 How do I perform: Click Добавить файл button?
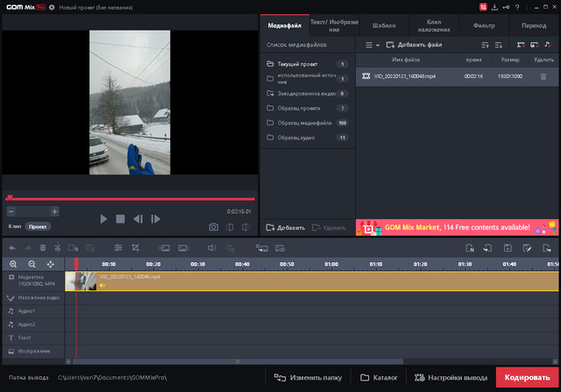coord(414,45)
